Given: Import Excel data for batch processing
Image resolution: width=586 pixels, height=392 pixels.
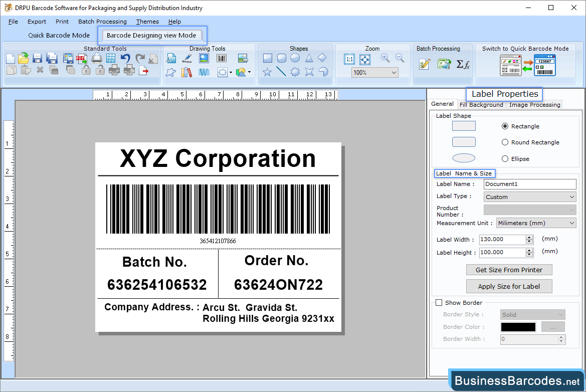Looking at the screenshot, I should (x=444, y=64).
